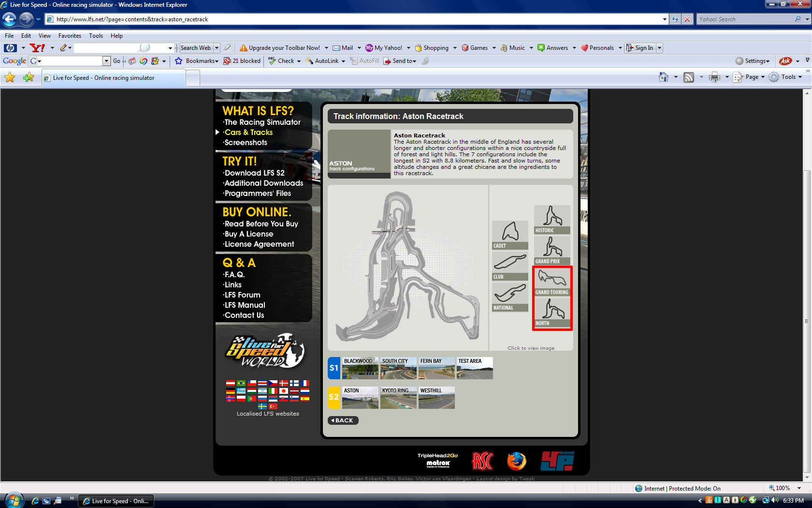Viewport: 812px width, 508px height.
Task: Click the Firefox logo sponsor icon
Action: [516, 461]
